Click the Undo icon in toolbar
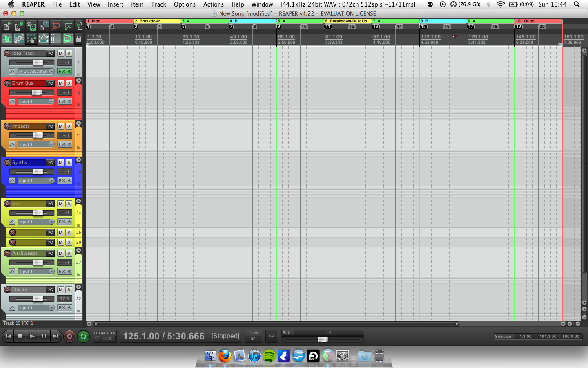Image resolution: width=588 pixels, height=368 pixels. [56, 27]
